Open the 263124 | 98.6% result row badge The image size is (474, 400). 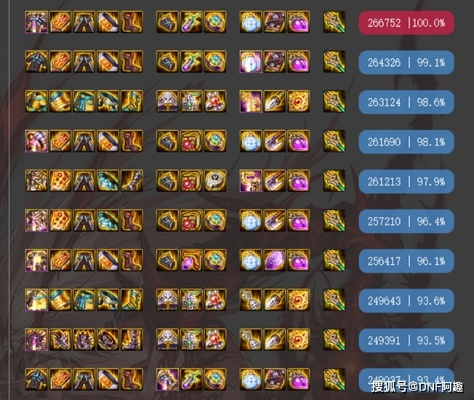tap(406, 102)
